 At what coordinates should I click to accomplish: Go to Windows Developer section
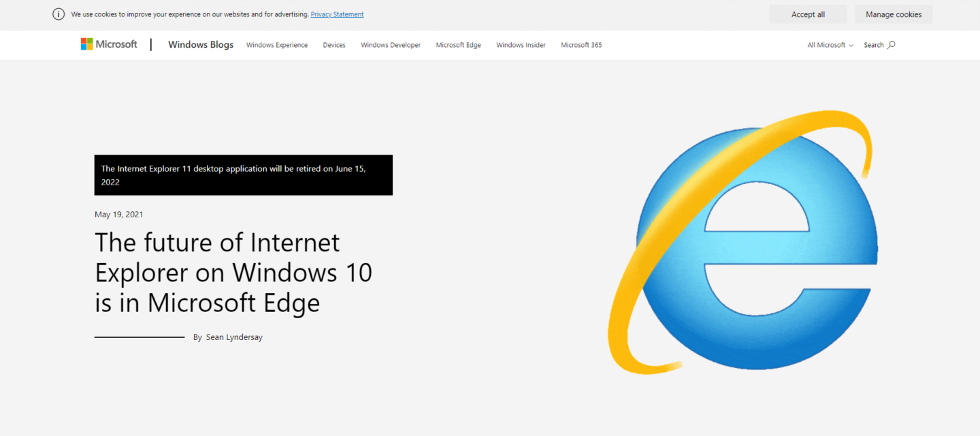[391, 45]
